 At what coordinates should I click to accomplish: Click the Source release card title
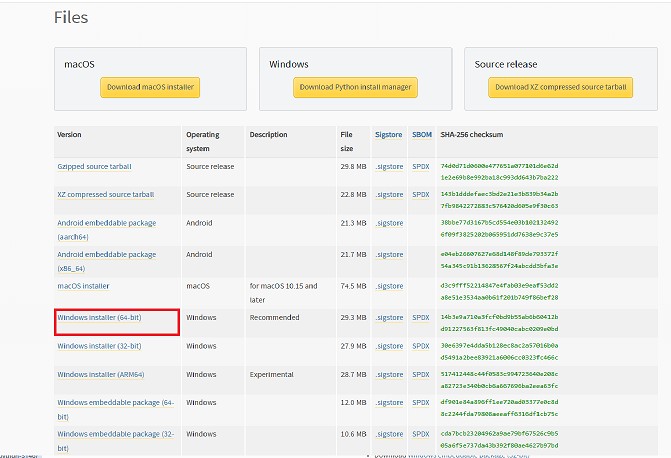point(506,64)
